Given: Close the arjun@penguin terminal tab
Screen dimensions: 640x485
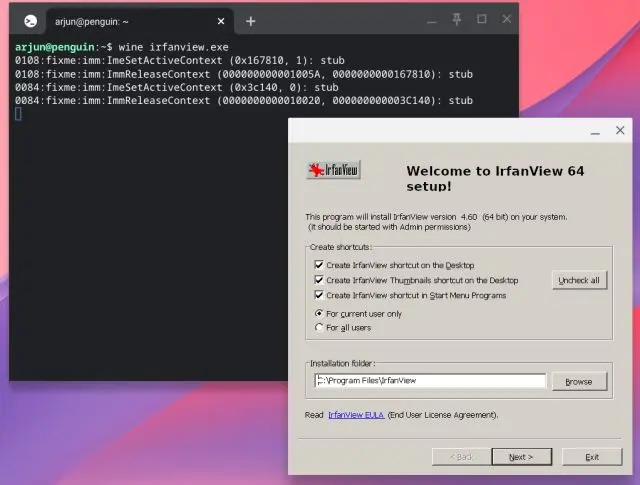Looking at the screenshot, I should tap(221, 21).
